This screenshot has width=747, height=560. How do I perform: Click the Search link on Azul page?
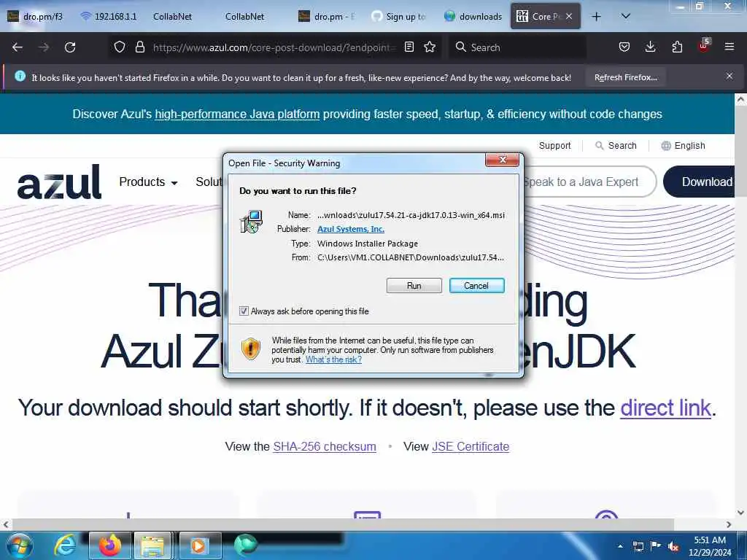616,146
